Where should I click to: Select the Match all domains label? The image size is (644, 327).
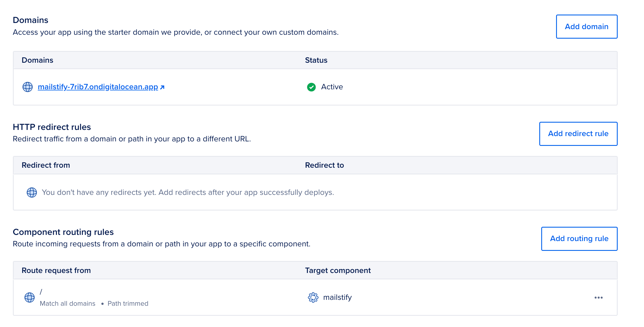(x=68, y=303)
